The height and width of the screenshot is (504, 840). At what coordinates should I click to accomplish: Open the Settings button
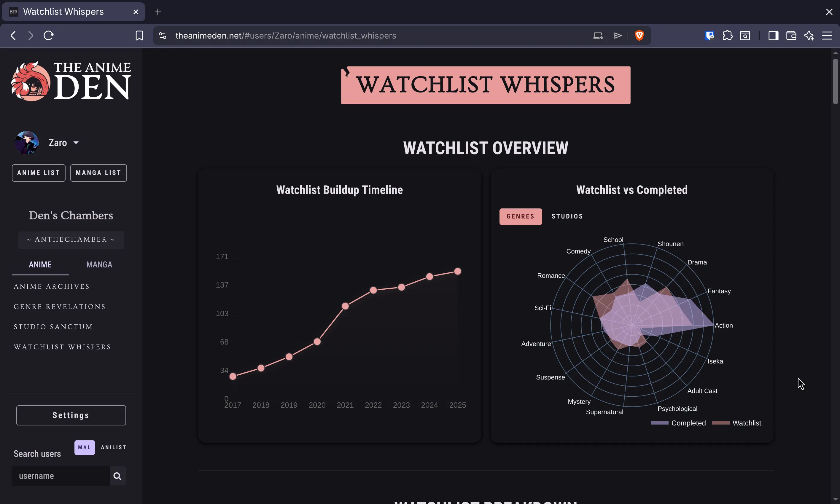[x=71, y=415]
